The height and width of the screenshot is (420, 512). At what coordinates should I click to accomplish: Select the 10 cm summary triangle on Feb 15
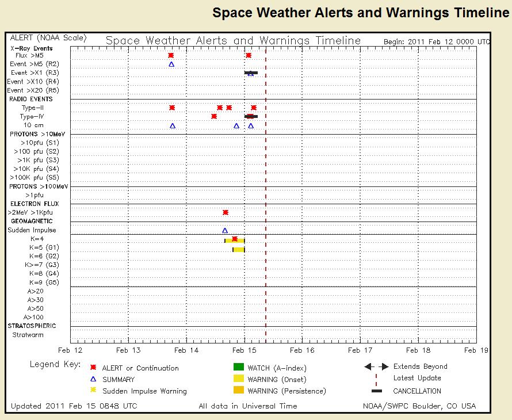(x=251, y=126)
